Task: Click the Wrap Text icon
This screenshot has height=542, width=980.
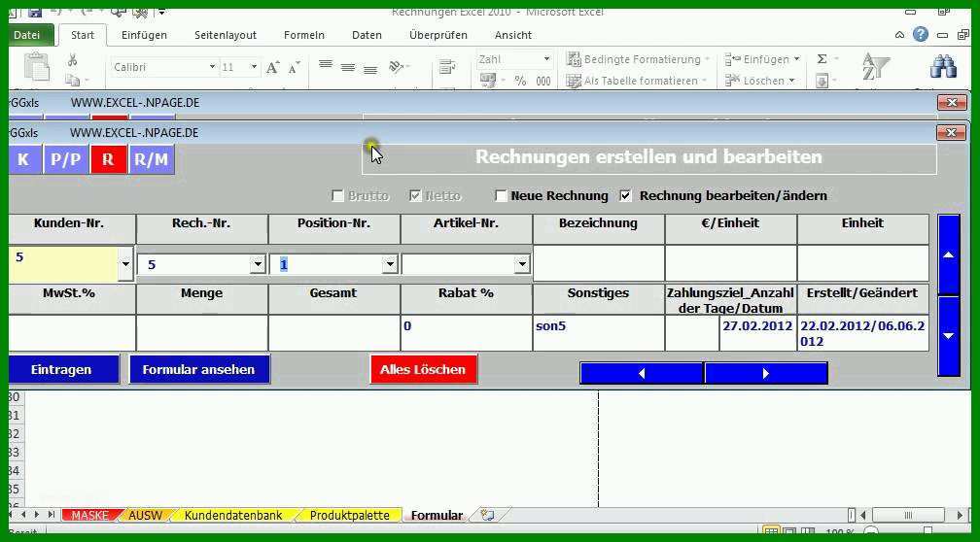Action: click(x=446, y=67)
